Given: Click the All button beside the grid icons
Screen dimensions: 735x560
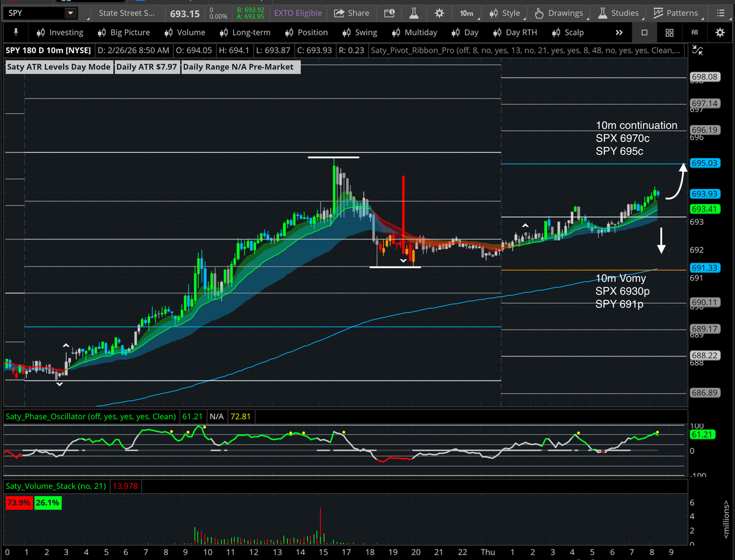Looking at the screenshot, I should coord(695,32).
